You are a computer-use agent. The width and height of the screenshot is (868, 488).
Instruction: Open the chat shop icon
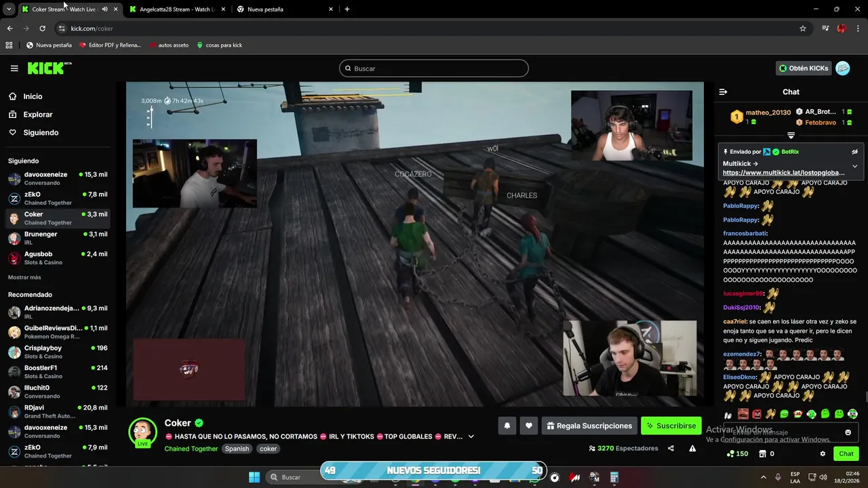point(762,453)
